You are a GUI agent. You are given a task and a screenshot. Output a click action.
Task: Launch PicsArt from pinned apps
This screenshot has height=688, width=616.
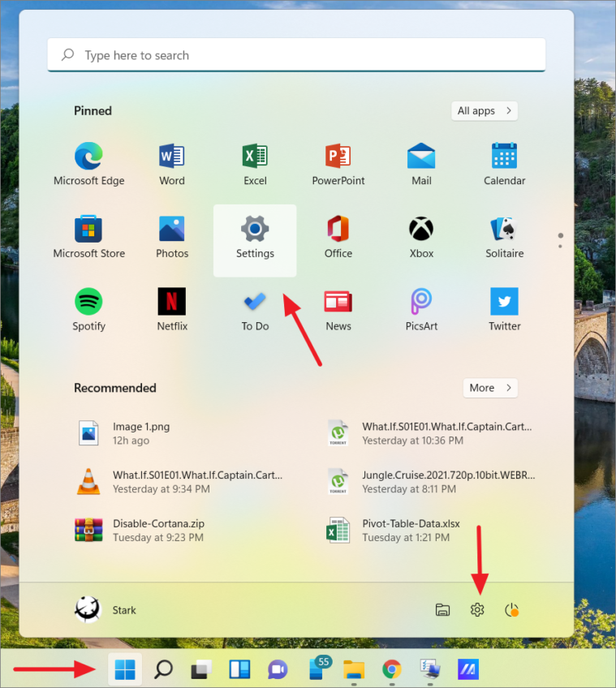coord(421,310)
